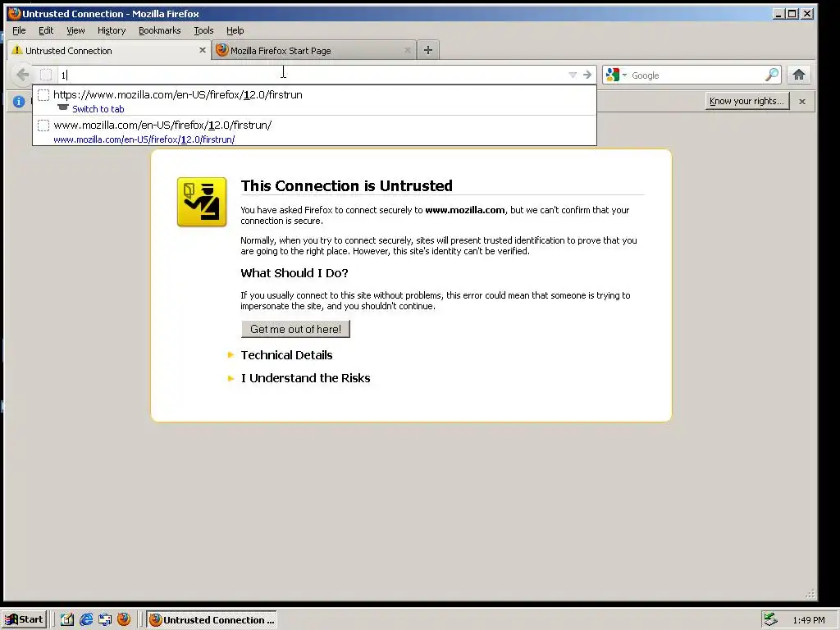Viewport: 840px width, 630px height.
Task: Expand I Understand the Risks section
Action: [305, 377]
